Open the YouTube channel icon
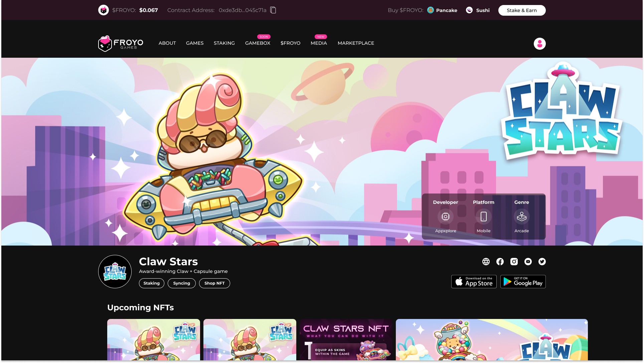Screen dimensions: 644x363 tap(528, 262)
